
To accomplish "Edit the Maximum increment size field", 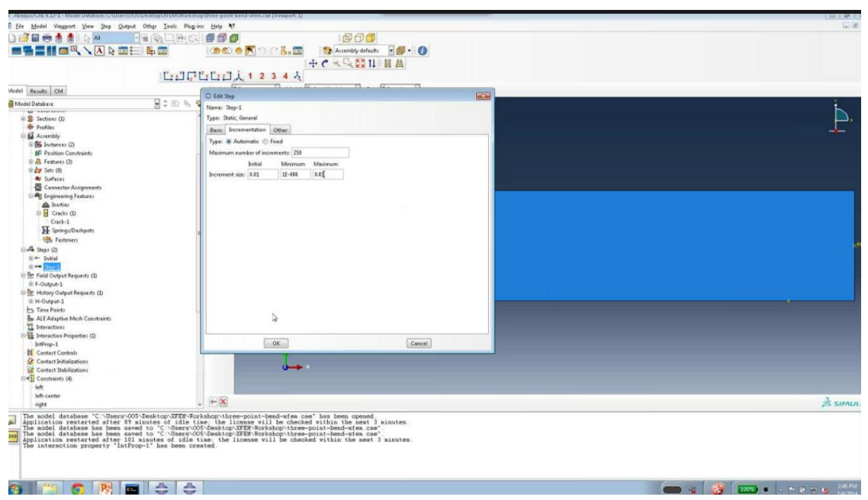I will (x=330, y=173).
